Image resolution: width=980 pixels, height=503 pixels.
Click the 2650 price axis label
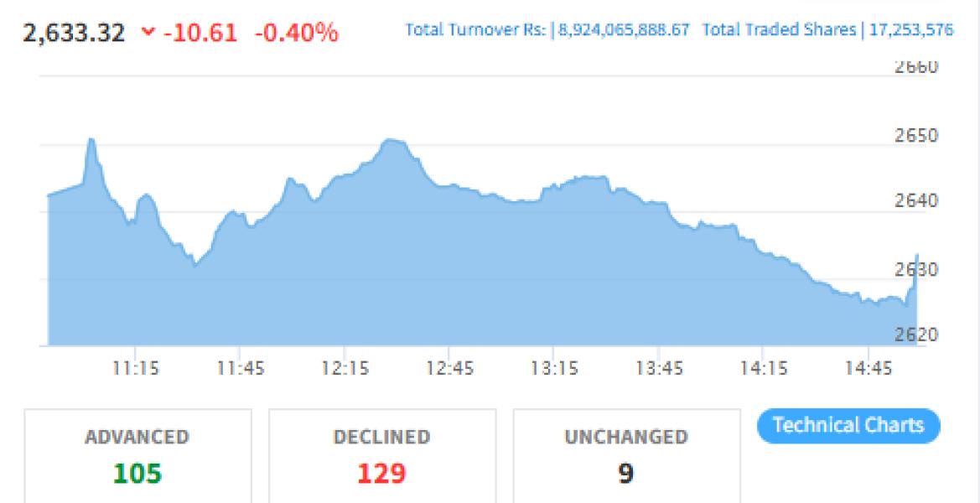(917, 136)
